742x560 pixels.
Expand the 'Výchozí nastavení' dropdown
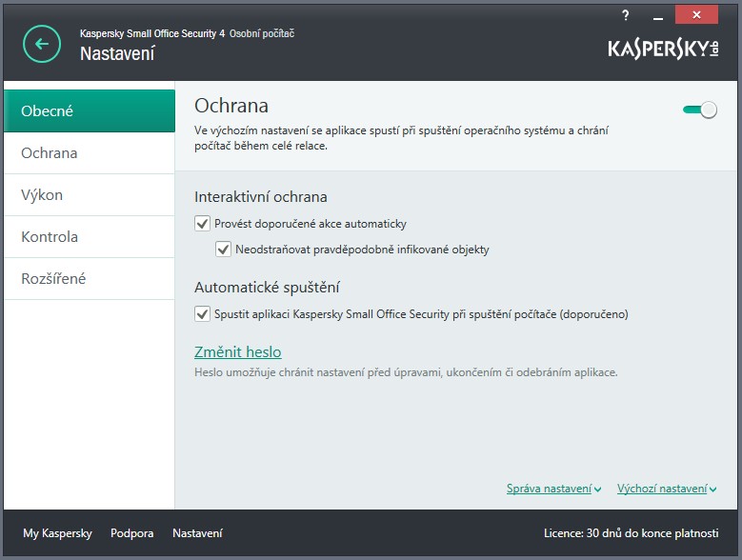pyautogui.click(x=667, y=489)
